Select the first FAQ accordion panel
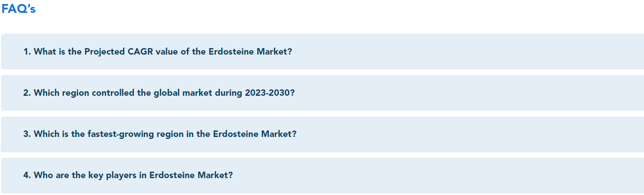The height and width of the screenshot is (195, 644). point(322,52)
